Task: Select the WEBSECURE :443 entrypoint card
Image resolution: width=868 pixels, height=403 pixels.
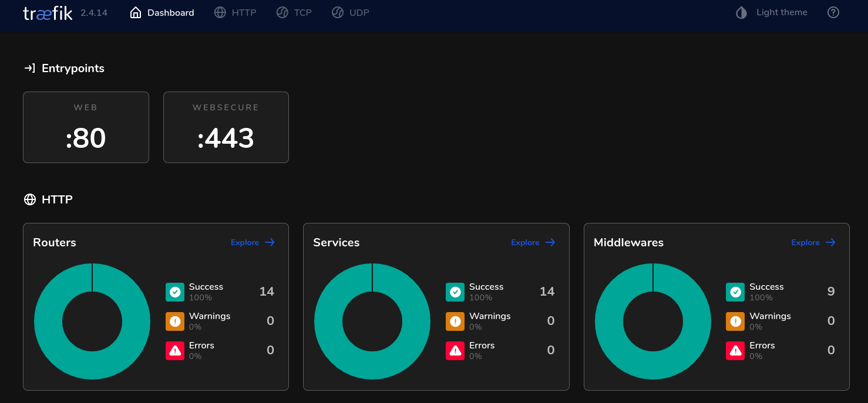Action: click(x=226, y=127)
